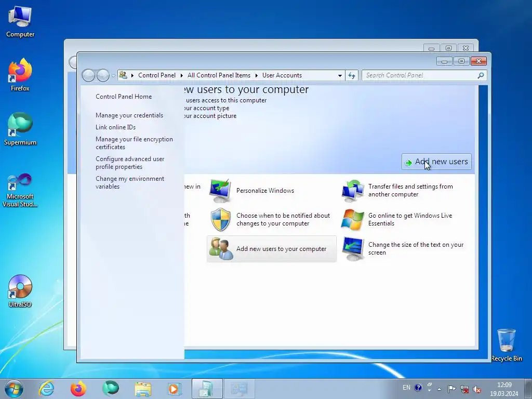Click Transfer files and settings from another computer
This screenshot has height=399, width=532.
410,190
